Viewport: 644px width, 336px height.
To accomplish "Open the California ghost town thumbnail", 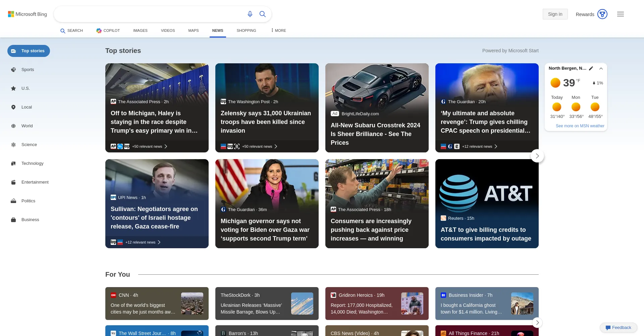I will coord(522,304).
